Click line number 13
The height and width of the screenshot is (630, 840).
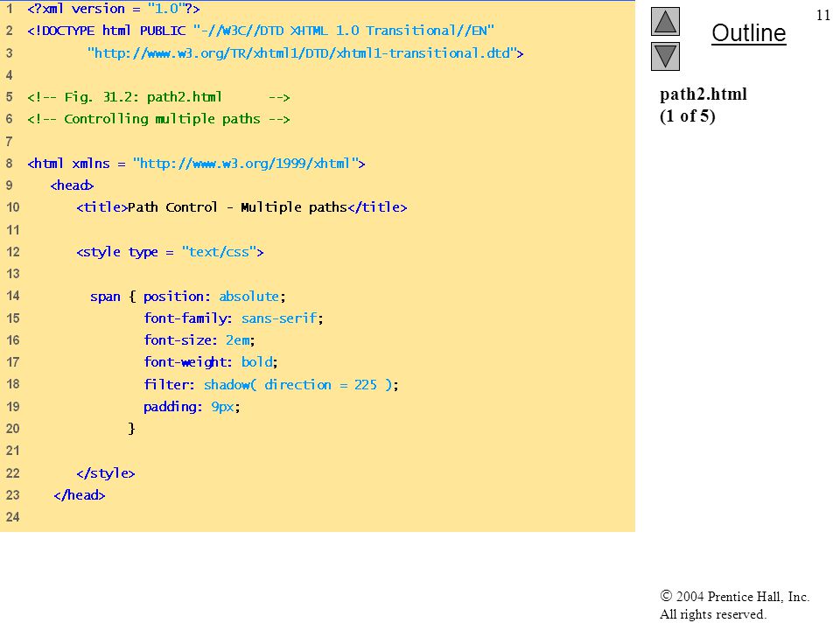point(13,274)
